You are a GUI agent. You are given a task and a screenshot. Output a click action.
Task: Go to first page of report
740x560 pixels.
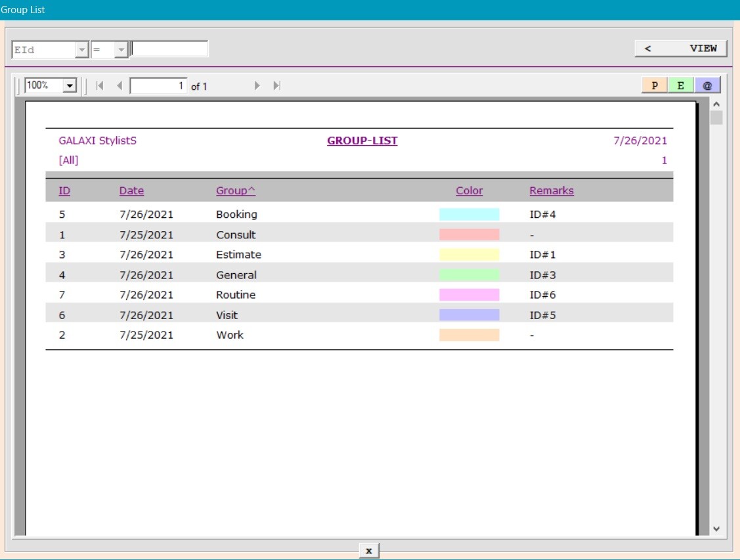(x=100, y=86)
